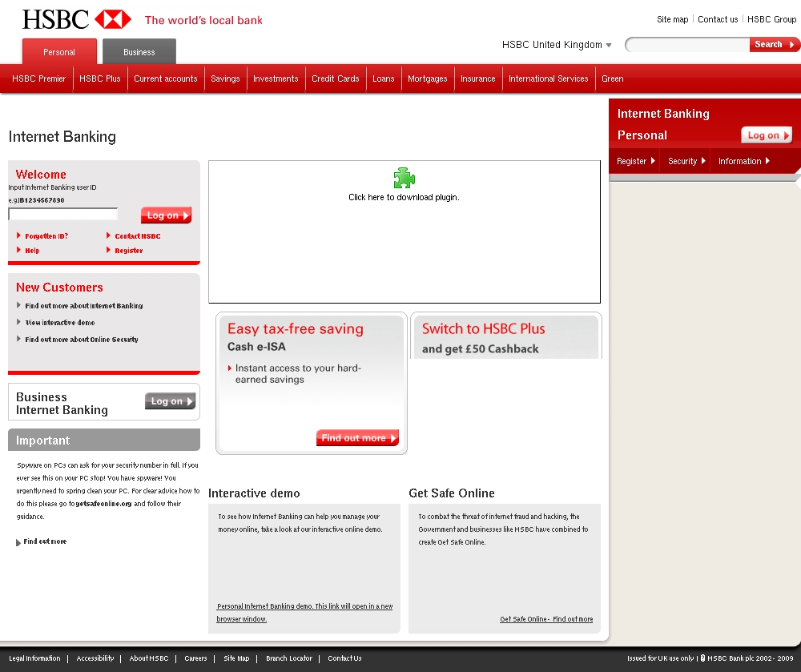
Task: Click the red Search button
Action: 774,44
